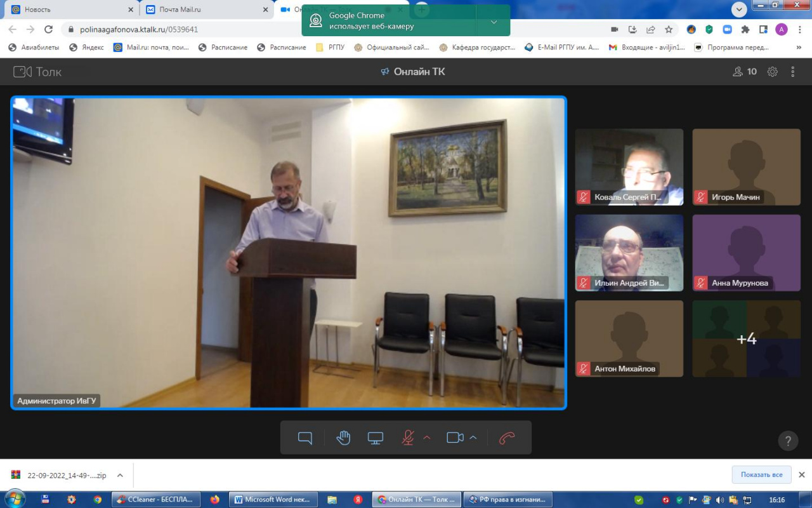Expand the downloaded zip file options chevron
812x508 pixels.
pos(120,475)
